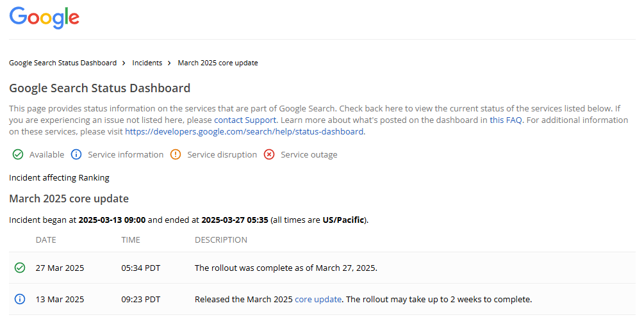Open the core update link in description
Image resolution: width=644 pixels, height=324 pixels.
[318, 300]
